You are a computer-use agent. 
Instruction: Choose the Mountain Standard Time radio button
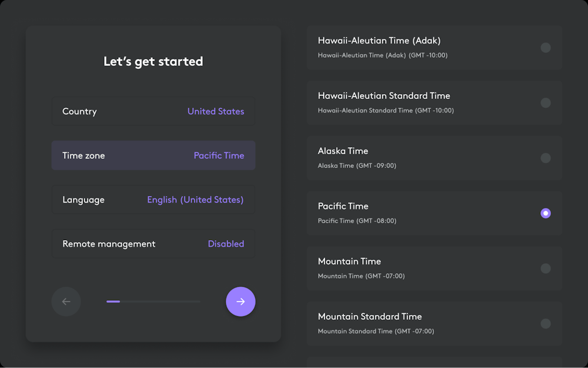click(546, 323)
